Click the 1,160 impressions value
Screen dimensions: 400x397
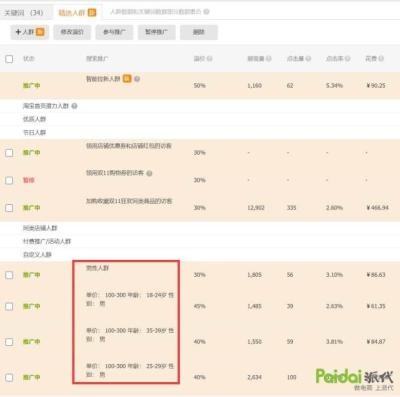(x=254, y=86)
